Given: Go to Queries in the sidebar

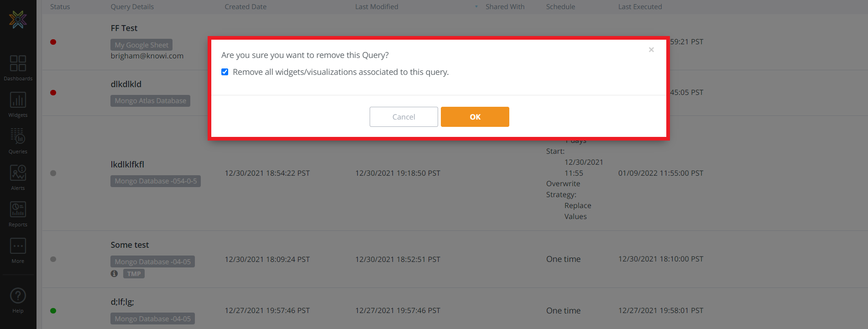Looking at the screenshot, I should coord(18,137).
